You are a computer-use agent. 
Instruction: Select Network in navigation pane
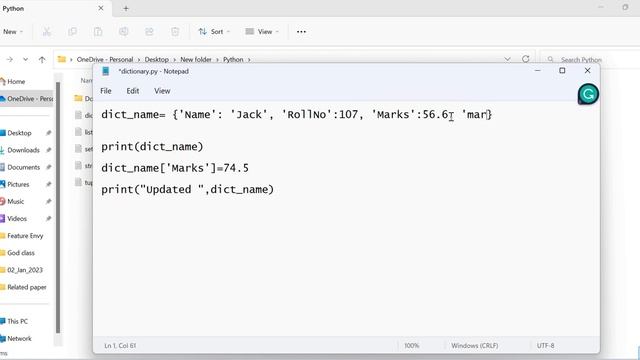click(19, 339)
